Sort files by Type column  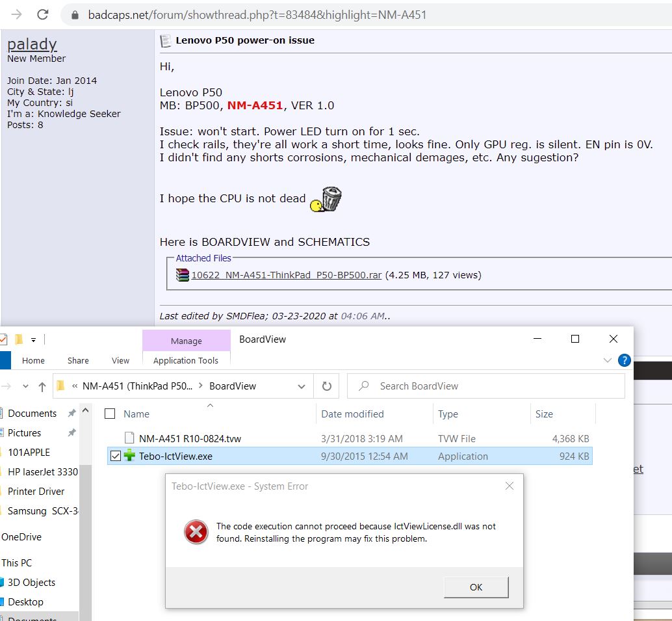[448, 414]
